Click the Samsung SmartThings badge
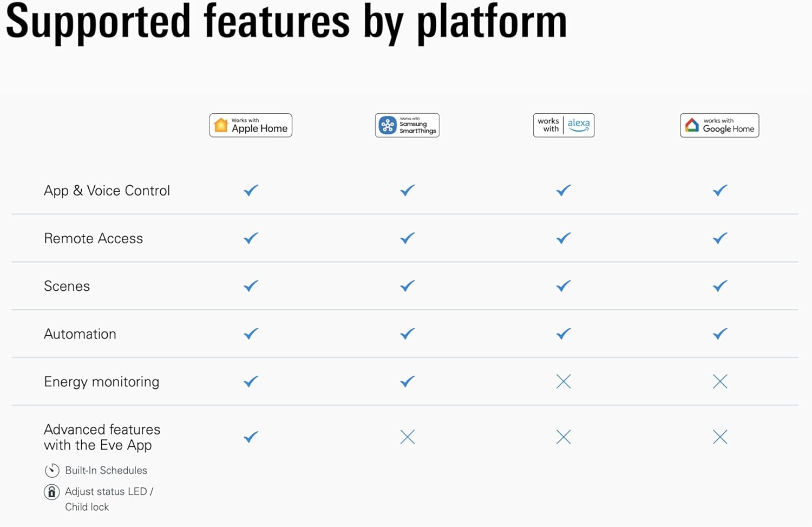This screenshot has width=812, height=527. pos(407,125)
